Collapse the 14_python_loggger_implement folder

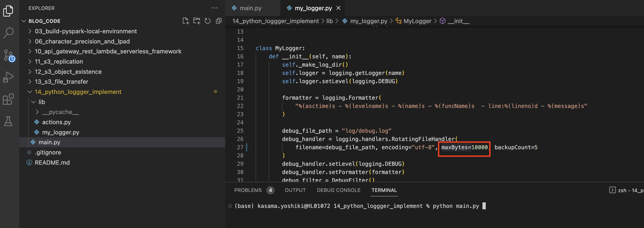(x=122, y=92)
